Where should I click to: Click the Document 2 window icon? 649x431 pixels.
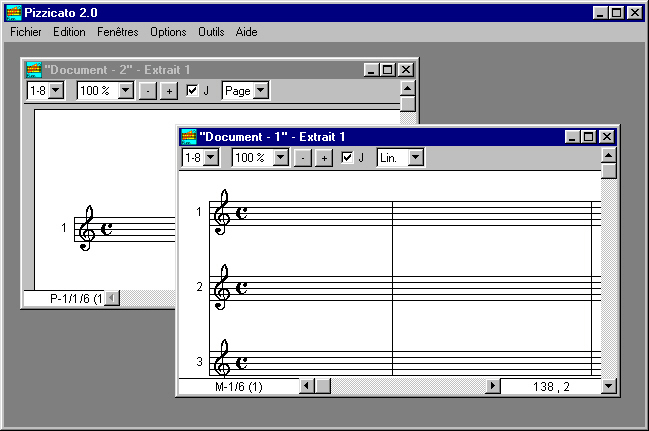pyautogui.click(x=34, y=70)
